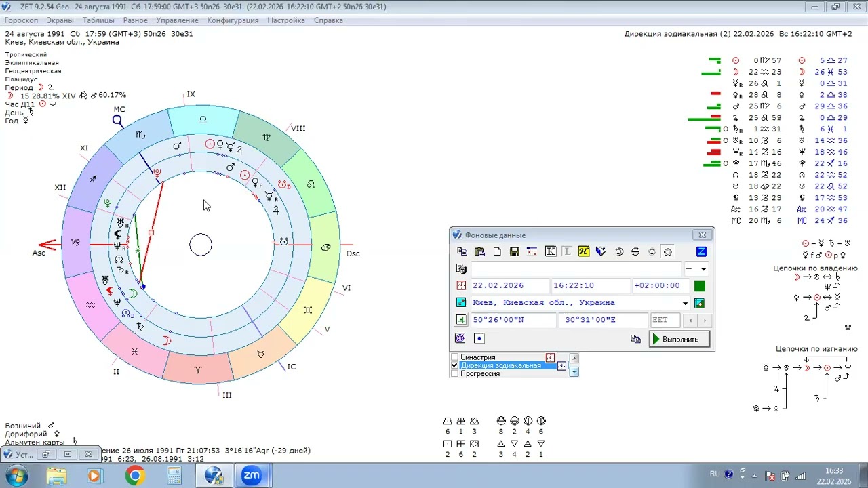The image size is (868, 488).
Task: Click the Zoom icon in the taskbar
Action: 252,476
